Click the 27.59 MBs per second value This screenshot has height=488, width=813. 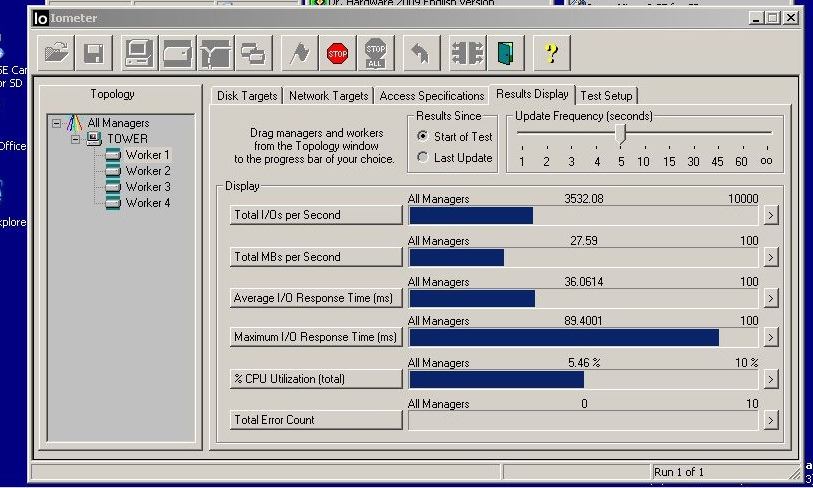(583, 241)
